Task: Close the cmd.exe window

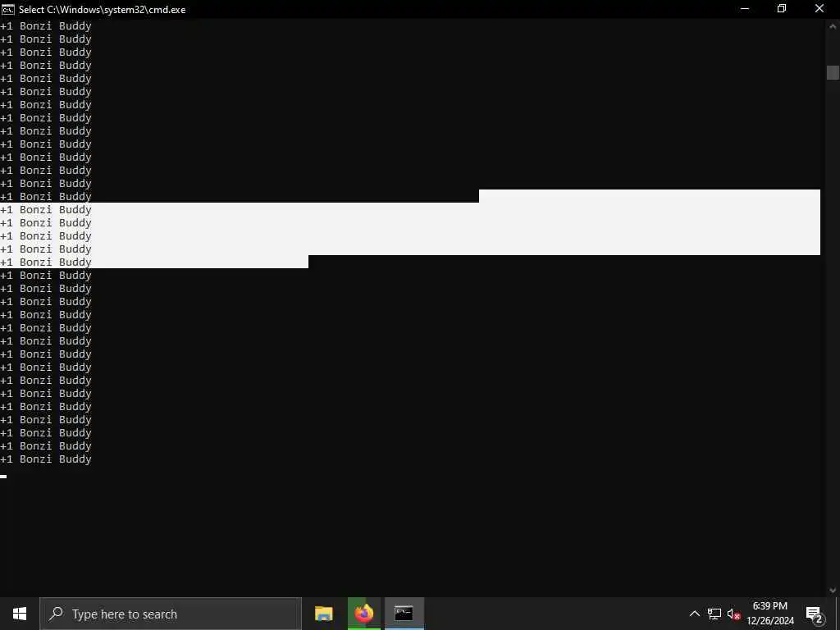Action: (x=819, y=8)
